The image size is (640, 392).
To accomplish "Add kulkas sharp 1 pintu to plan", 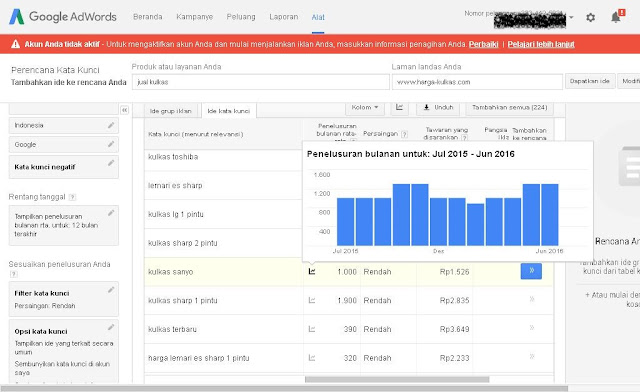I will [532, 299].
